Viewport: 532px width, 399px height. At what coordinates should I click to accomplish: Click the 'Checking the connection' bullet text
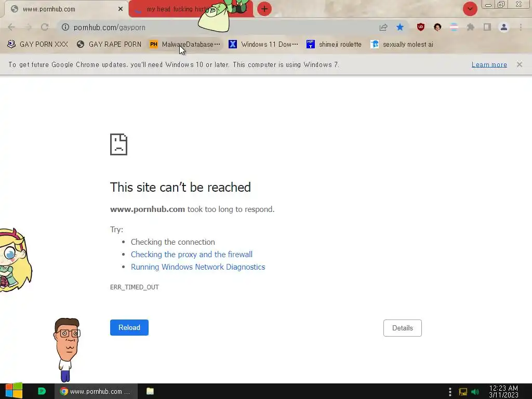173,242
